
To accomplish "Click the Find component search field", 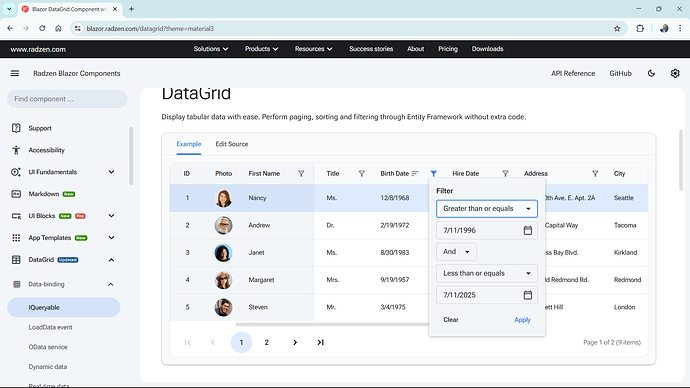I will (x=67, y=99).
